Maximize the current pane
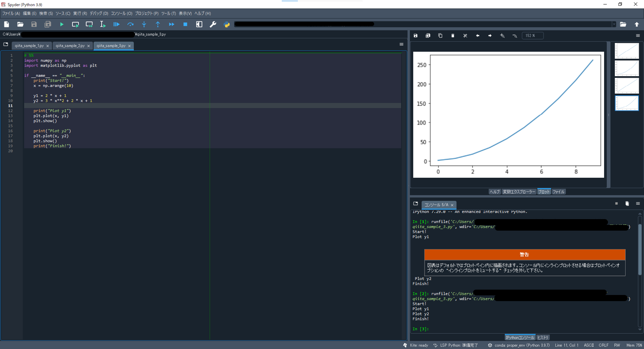 pyautogui.click(x=199, y=24)
